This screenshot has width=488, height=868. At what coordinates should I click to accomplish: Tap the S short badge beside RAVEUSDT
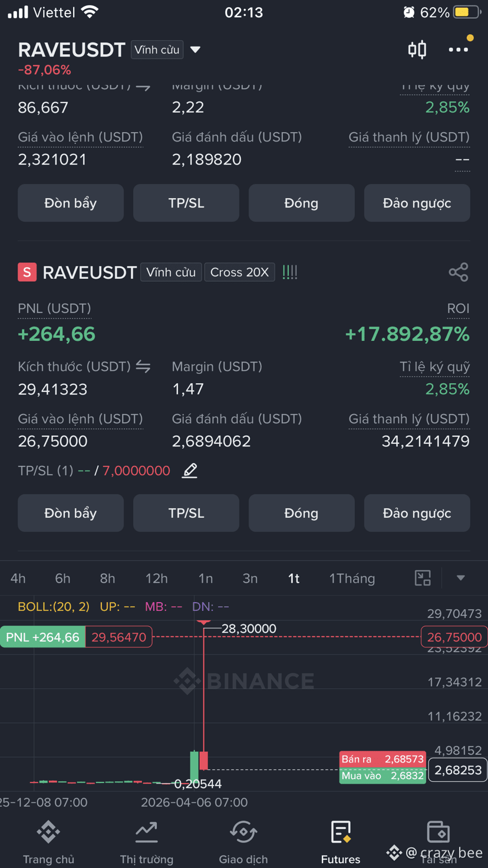click(x=27, y=272)
